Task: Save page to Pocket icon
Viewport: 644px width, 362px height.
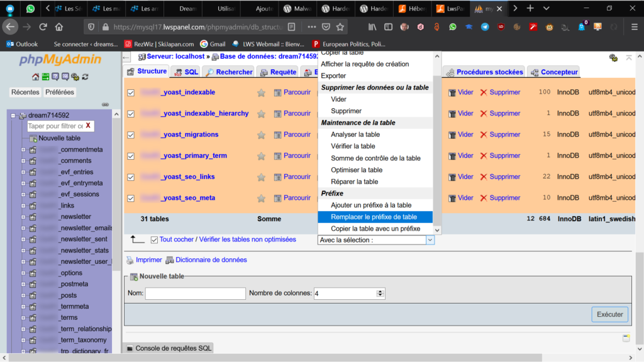Action: point(326,27)
